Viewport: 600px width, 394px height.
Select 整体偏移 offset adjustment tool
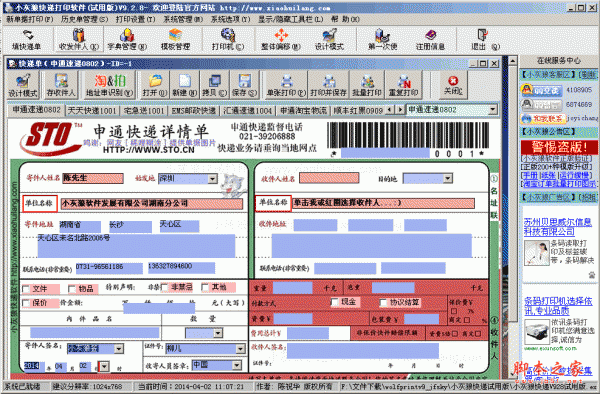click(281, 40)
